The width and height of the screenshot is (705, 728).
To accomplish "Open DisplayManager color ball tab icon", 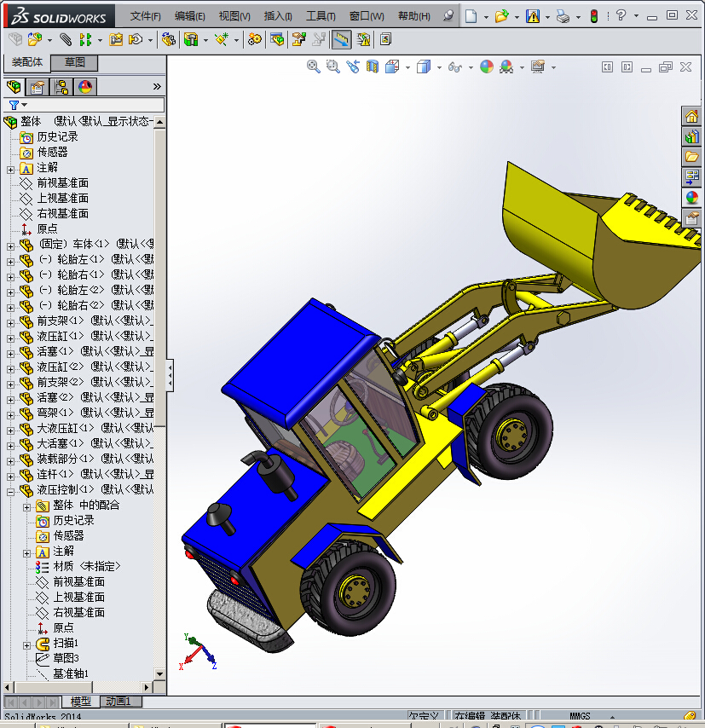I will [x=85, y=86].
